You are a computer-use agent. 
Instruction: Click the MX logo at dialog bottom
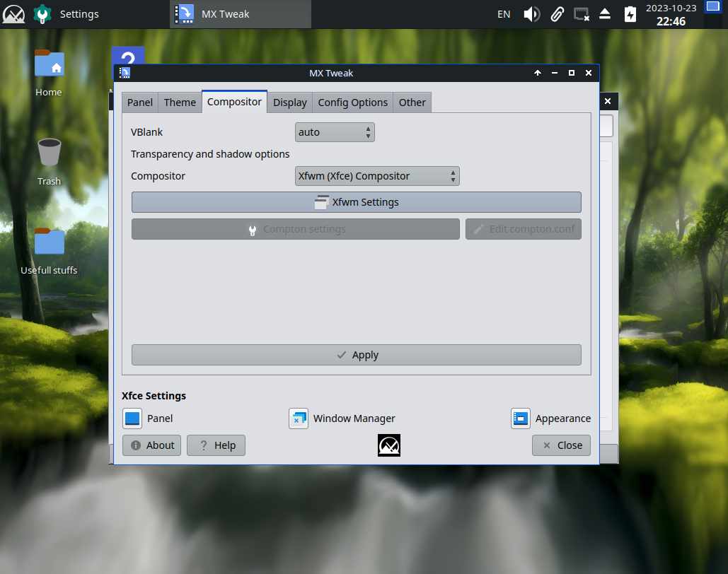(x=388, y=445)
